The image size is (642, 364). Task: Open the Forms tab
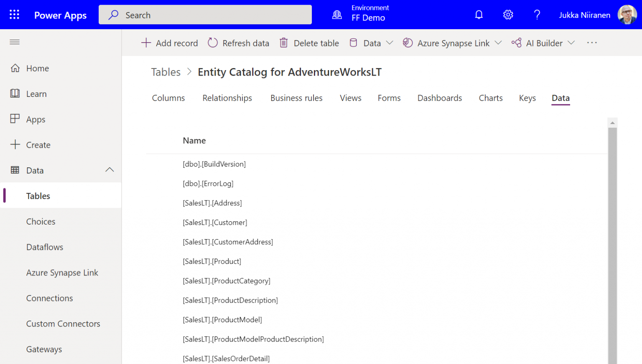click(389, 98)
